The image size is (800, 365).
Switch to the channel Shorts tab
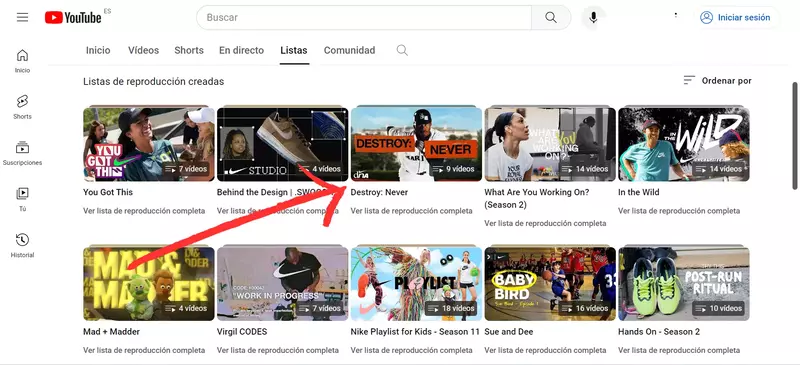[189, 50]
